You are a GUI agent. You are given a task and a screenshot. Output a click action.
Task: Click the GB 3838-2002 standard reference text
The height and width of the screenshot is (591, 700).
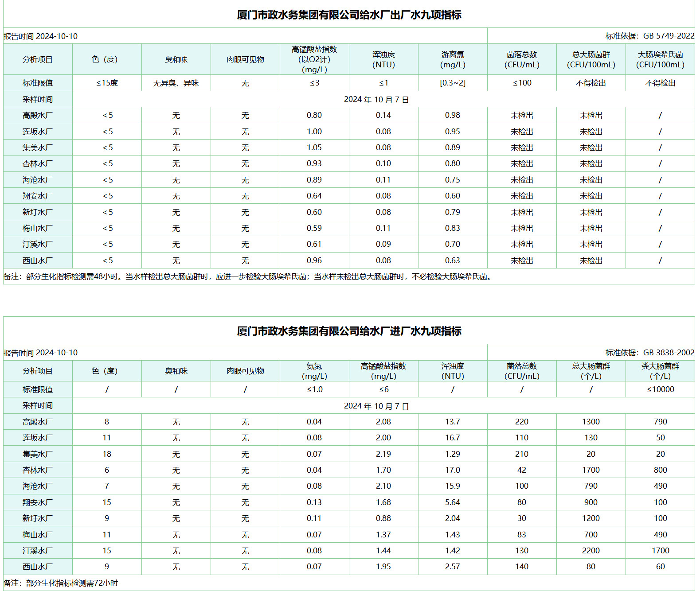click(669, 353)
